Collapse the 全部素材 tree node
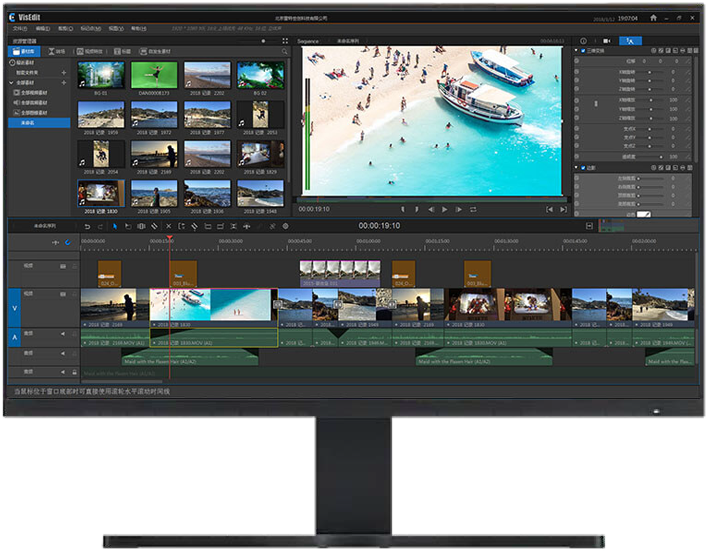This screenshot has height=551, width=706. coord(11,82)
